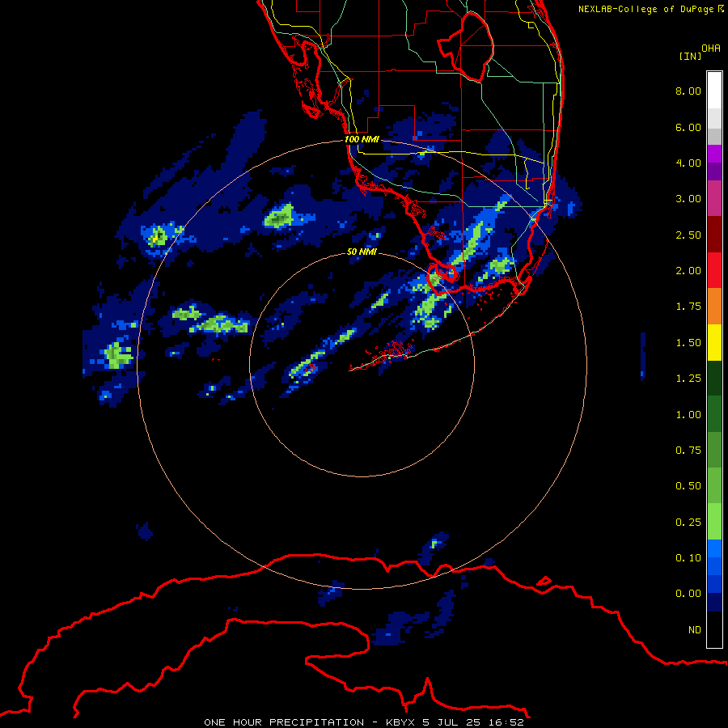
Task: Click the 0.50 legend value
Action: click(688, 486)
